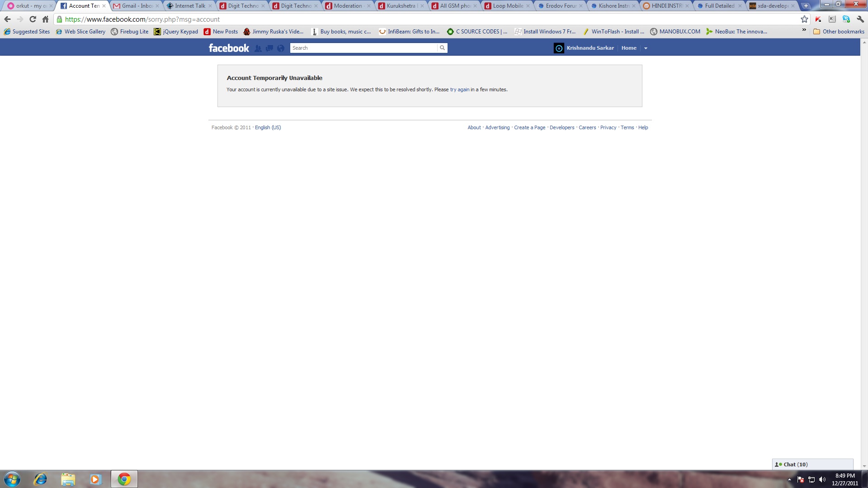Switch to the Internet Talk tab
868x488 pixels.
[x=189, y=6]
